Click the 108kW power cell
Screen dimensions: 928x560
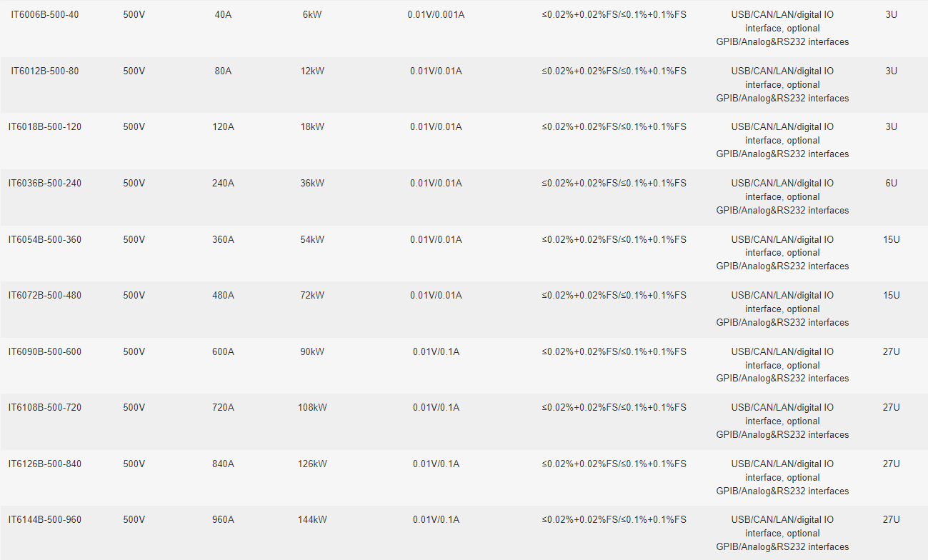pyautogui.click(x=312, y=407)
